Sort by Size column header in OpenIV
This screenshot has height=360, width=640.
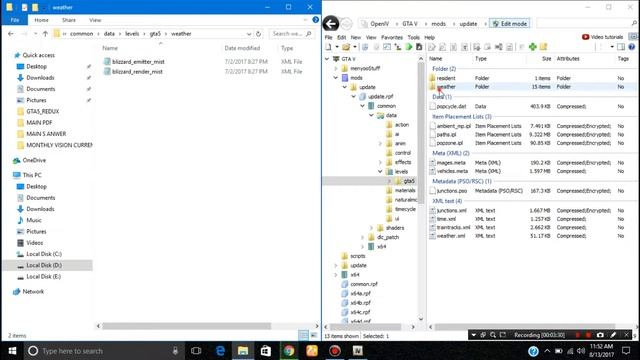[547, 59]
